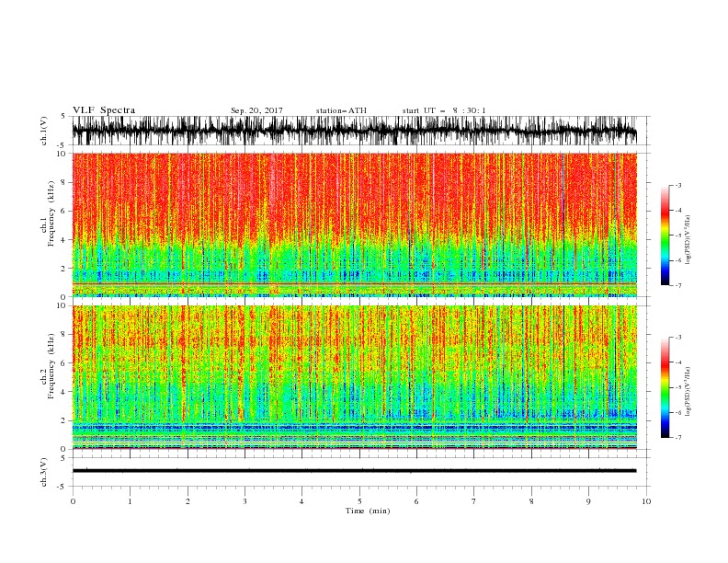
Task: Click the ch.2 spectrogram panel
Action: point(354,377)
